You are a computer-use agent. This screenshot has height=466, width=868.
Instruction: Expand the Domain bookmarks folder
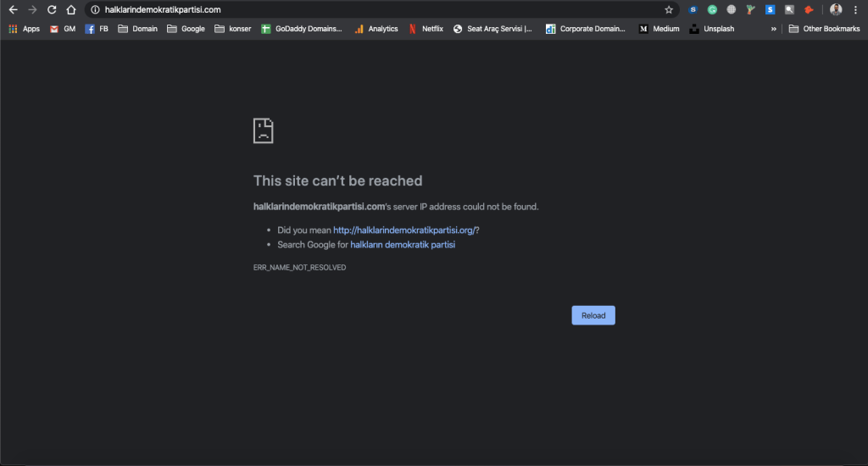(x=137, y=29)
